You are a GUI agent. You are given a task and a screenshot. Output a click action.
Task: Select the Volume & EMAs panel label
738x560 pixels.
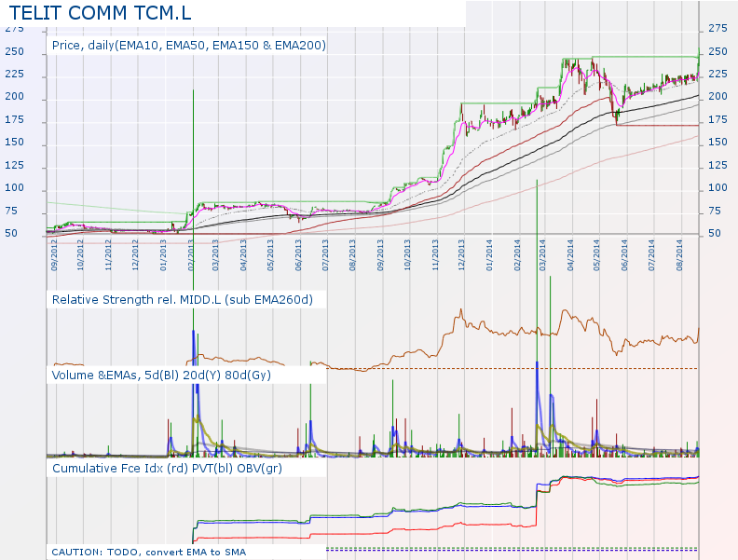coord(161,374)
